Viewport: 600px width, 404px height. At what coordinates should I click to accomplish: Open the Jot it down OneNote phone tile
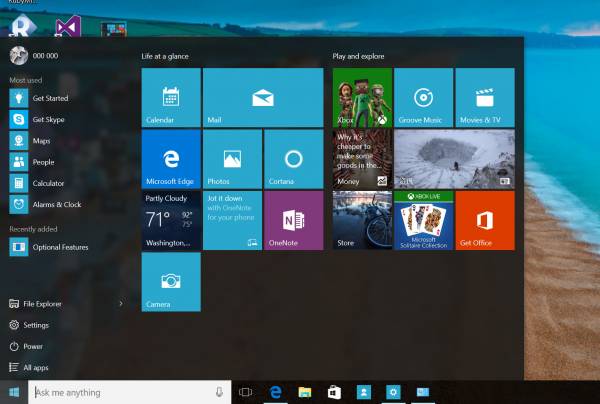(233, 221)
